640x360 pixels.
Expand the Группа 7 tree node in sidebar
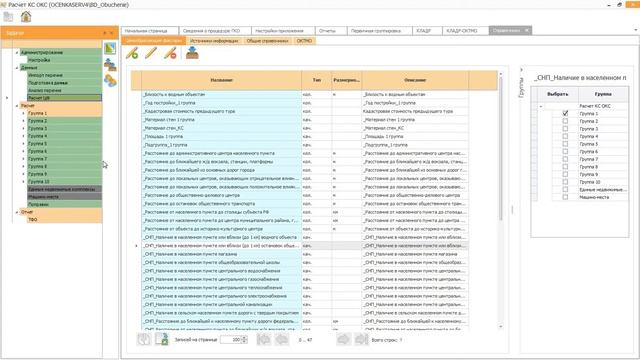(23, 159)
